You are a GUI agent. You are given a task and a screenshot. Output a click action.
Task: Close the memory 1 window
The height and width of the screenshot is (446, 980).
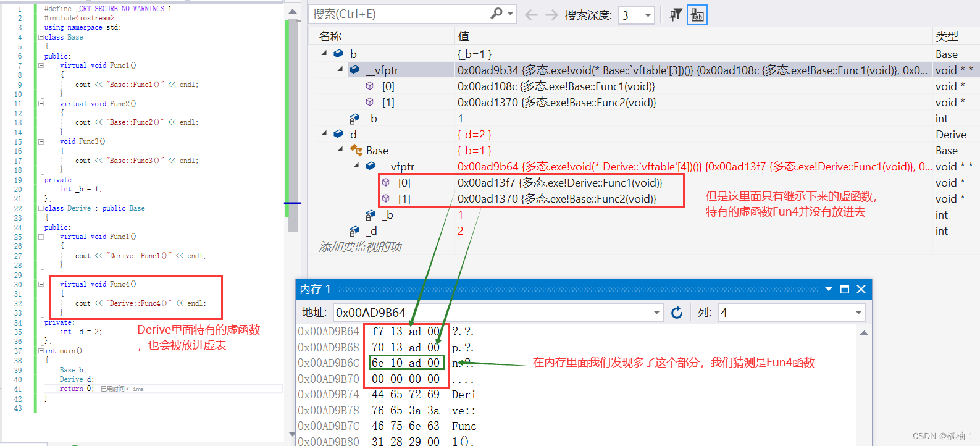861,289
